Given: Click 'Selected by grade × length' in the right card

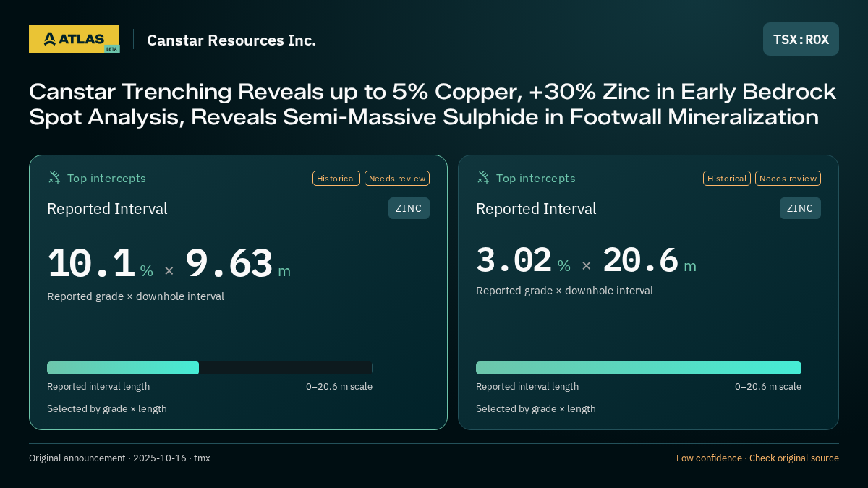Looking at the screenshot, I should pos(536,409).
